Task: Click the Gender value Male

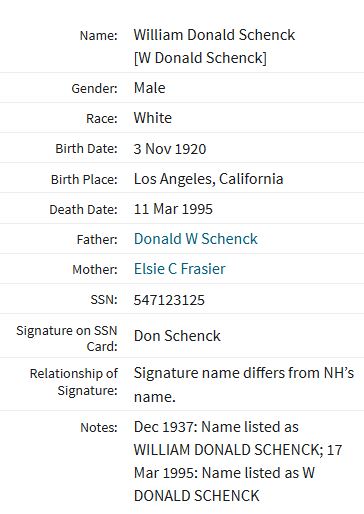Action: point(149,88)
